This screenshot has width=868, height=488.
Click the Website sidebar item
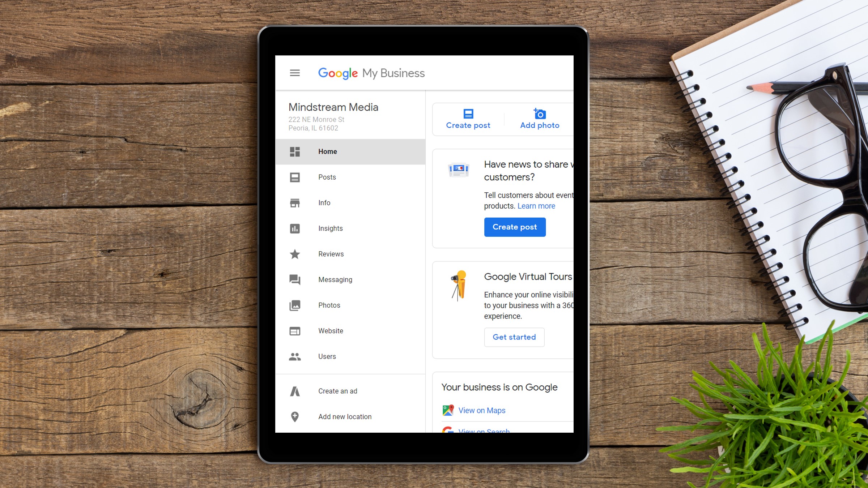(x=330, y=330)
